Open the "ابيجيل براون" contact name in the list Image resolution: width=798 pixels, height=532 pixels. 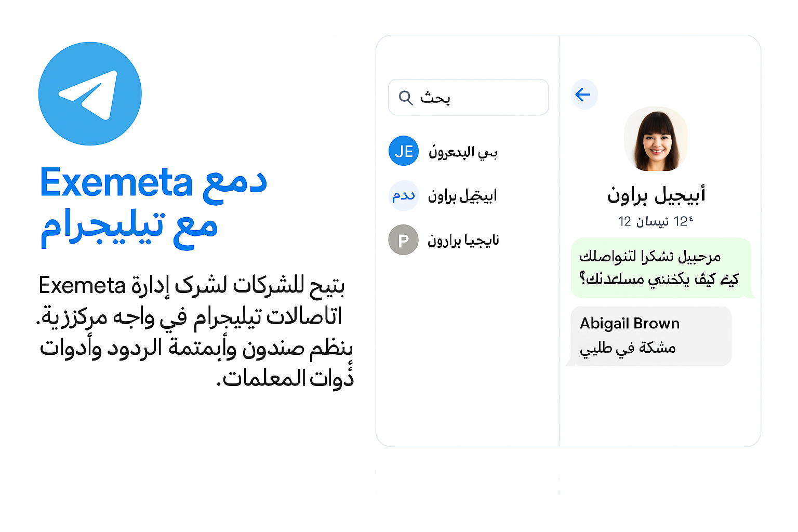[462, 196]
